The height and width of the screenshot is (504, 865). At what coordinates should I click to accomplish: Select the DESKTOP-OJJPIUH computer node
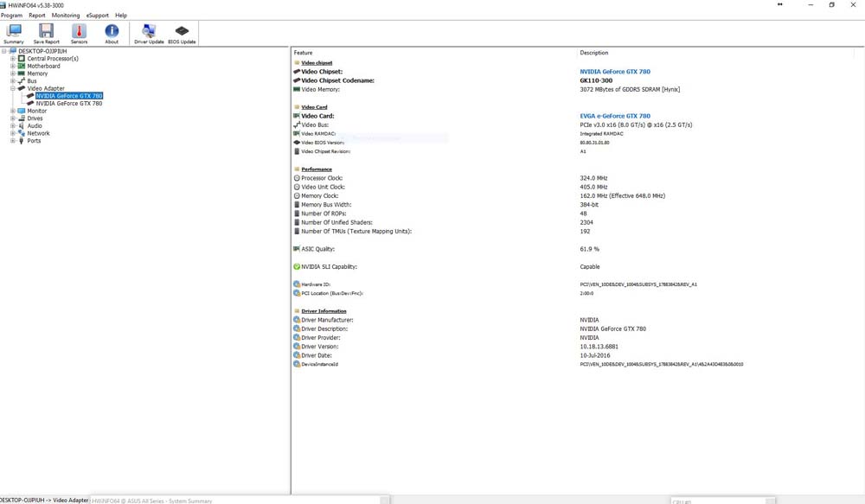click(x=42, y=51)
